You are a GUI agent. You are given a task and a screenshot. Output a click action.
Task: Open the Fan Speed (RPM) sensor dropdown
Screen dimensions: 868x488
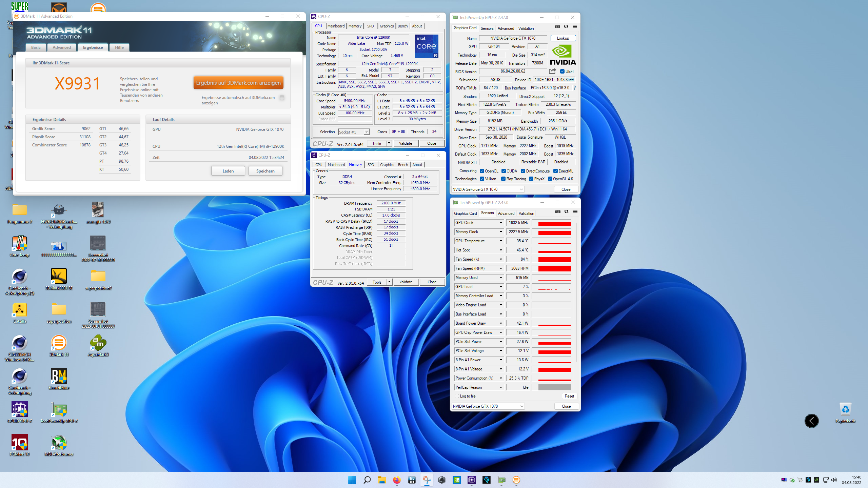coord(500,268)
